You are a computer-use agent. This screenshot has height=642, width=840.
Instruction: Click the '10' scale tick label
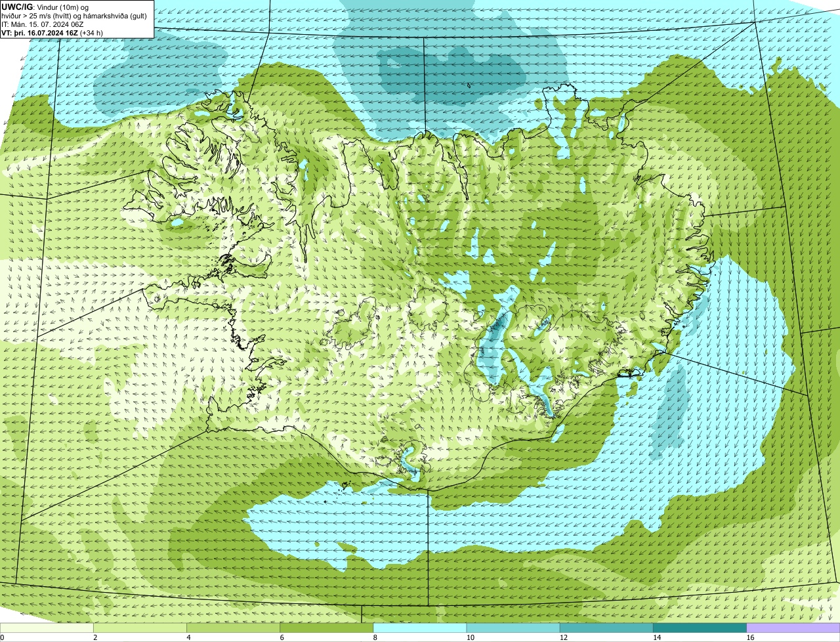click(470, 637)
